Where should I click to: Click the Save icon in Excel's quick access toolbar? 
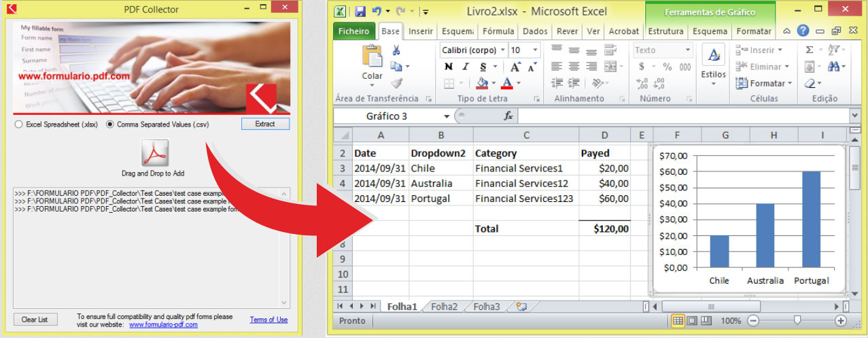point(360,12)
